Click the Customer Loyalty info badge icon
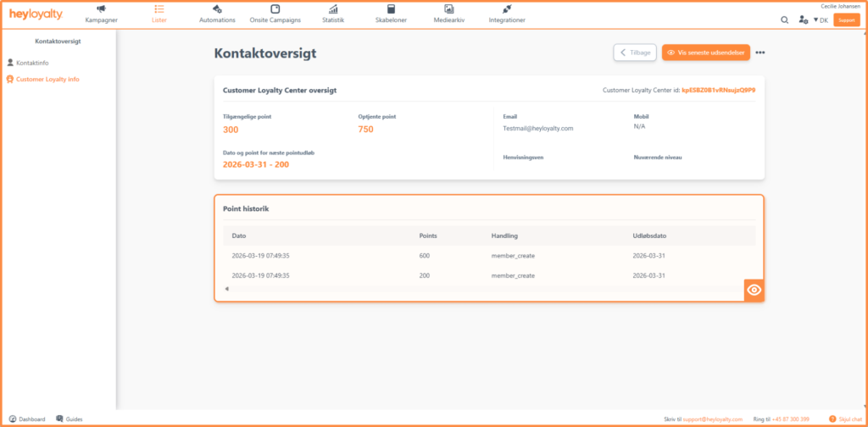The width and height of the screenshot is (868, 427). 10,79
